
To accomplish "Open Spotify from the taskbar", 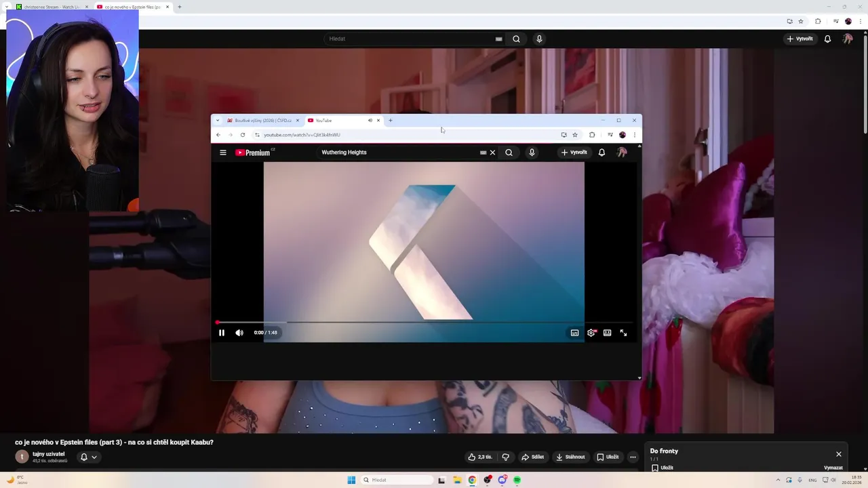I will (x=517, y=480).
